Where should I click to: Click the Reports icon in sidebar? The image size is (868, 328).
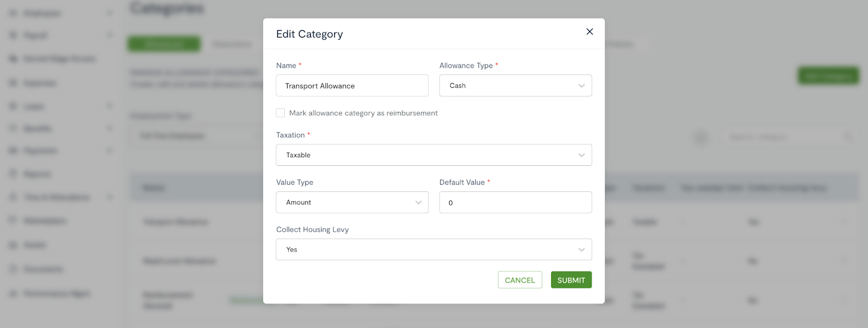[x=13, y=174]
